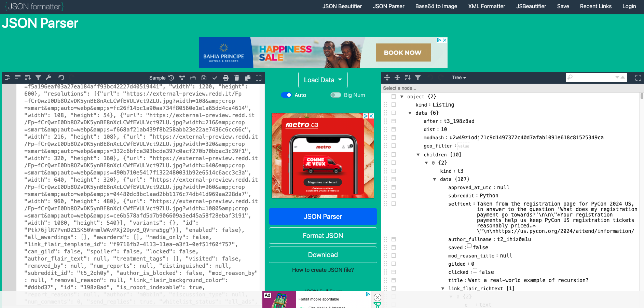644x308 pixels.
Task: Undo the last edit in the editor
Action: 61,78
